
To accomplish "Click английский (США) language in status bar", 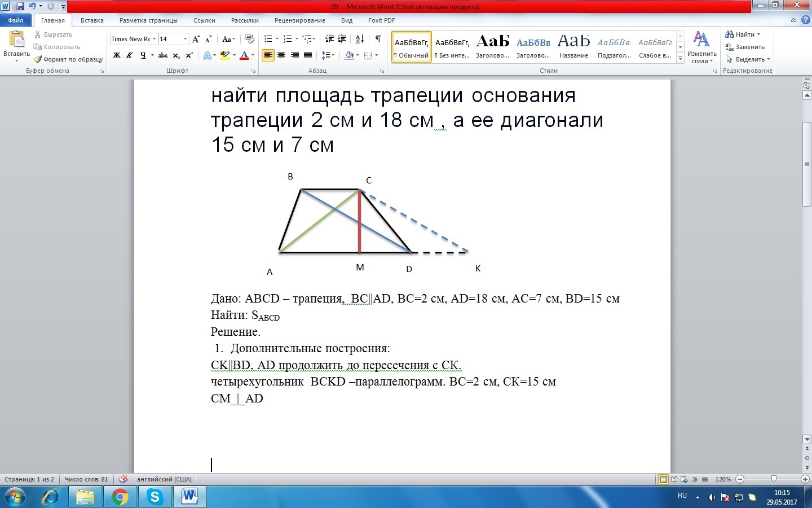I will coord(164,479).
